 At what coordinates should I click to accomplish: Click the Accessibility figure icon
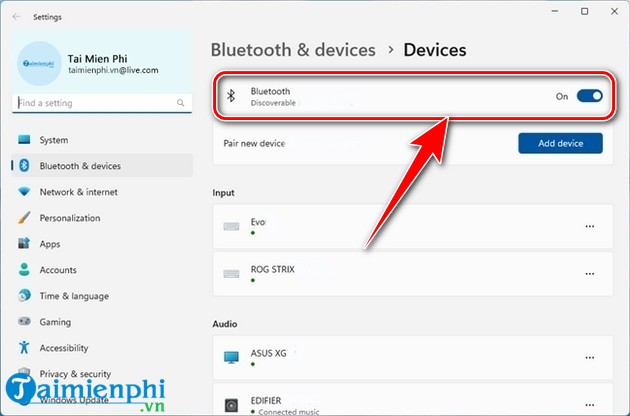click(x=24, y=347)
